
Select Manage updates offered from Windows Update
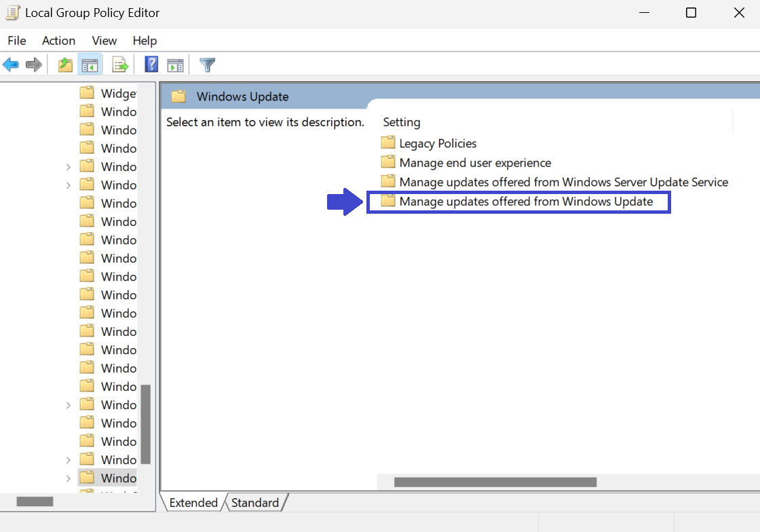pyautogui.click(x=526, y=202)
